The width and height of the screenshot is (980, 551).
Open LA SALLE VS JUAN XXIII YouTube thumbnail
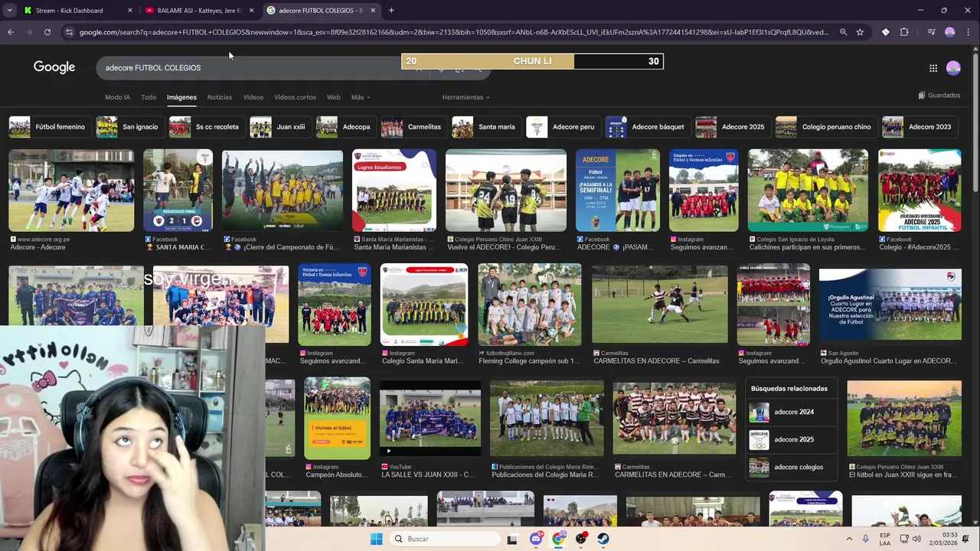(x=430, y=419)
